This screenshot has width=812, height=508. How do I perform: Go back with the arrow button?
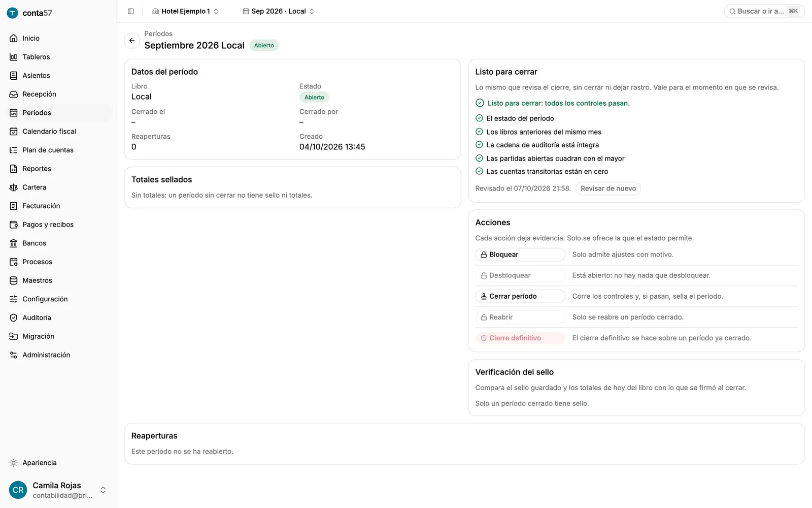point(132,41)
